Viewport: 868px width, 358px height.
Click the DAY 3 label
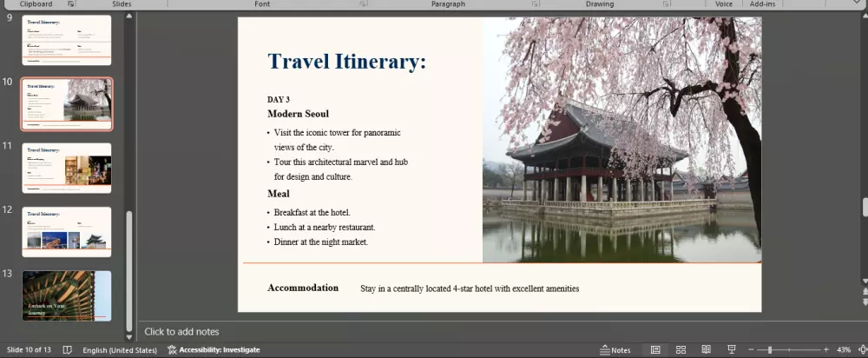279,100
